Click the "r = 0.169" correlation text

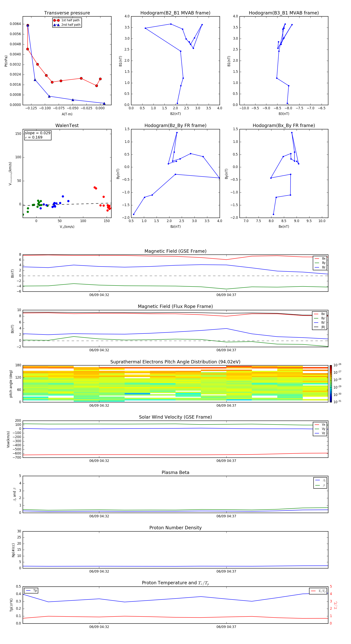point(34,137)
